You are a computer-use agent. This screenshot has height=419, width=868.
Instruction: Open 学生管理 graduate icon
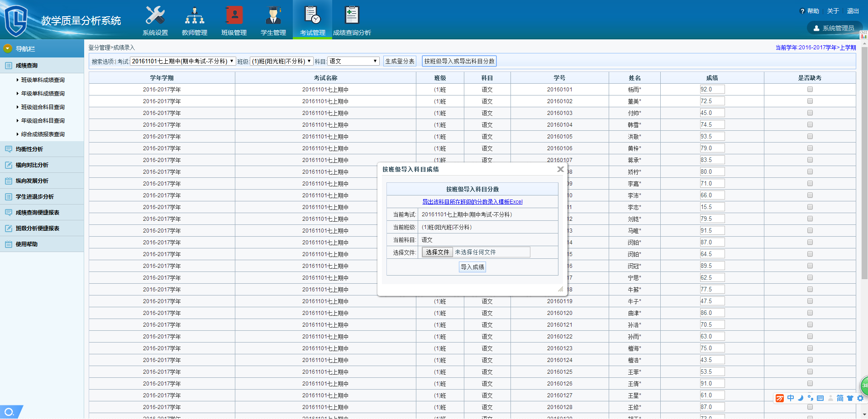[x=273, y=15]
